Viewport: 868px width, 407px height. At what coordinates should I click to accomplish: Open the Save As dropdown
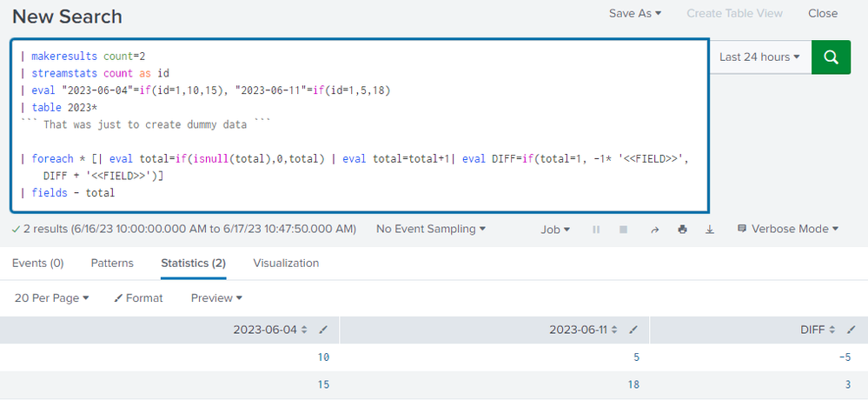click(x=635, y=13)
